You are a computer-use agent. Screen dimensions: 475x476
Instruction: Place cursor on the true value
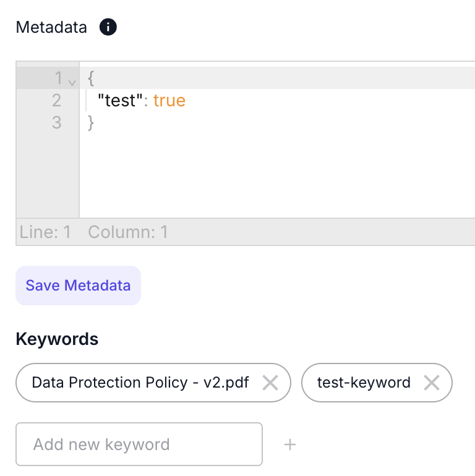coord(169,101)
